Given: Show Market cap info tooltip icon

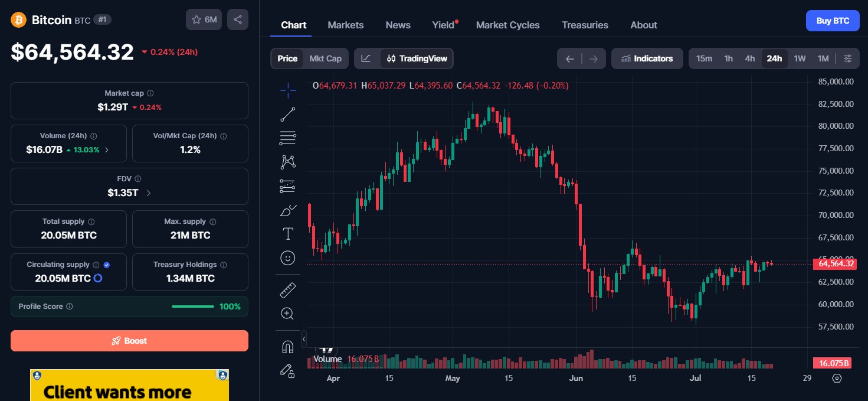Looking at the screenshot, I should click(150, 93).
